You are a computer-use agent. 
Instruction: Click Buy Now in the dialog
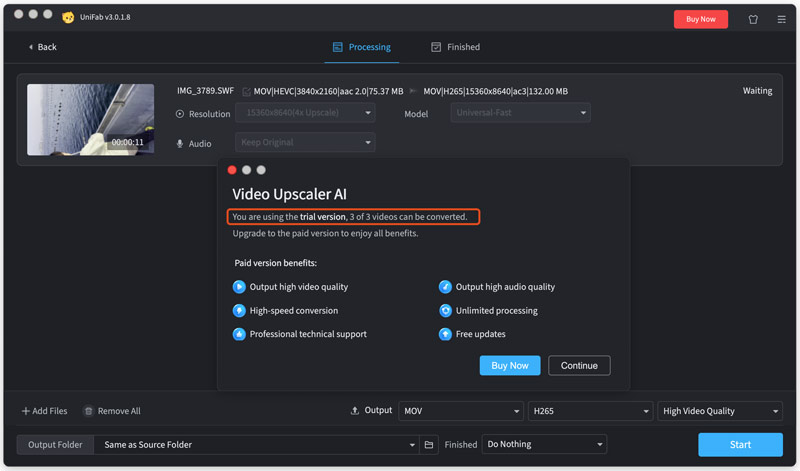click(510, 365)
